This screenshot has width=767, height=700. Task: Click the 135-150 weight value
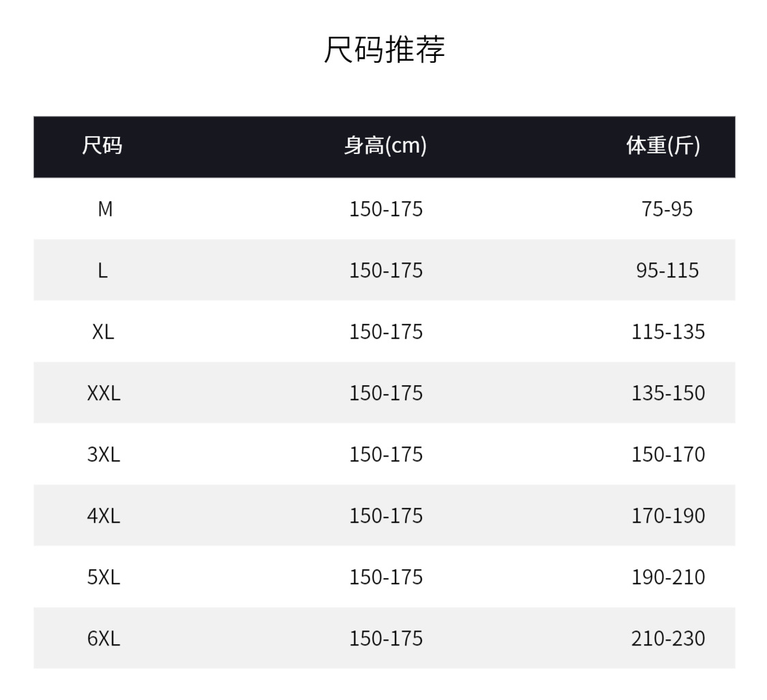(668, 393)
